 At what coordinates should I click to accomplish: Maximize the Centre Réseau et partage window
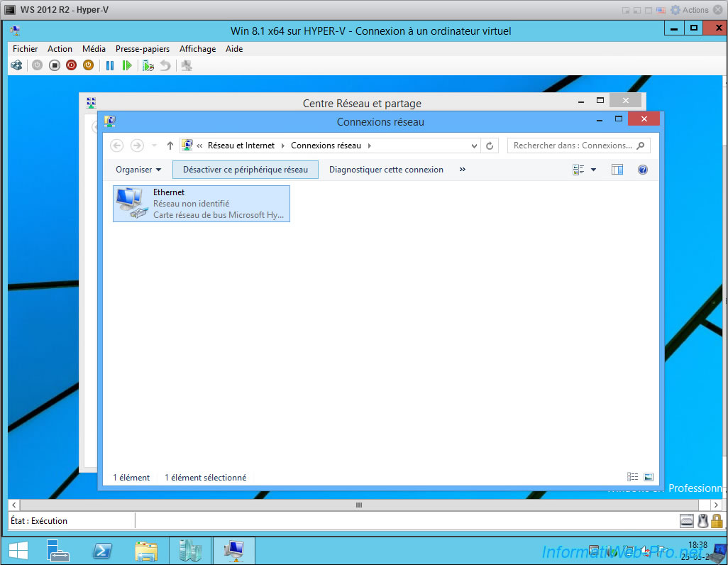pyautogui.click(x=600, y=100)
